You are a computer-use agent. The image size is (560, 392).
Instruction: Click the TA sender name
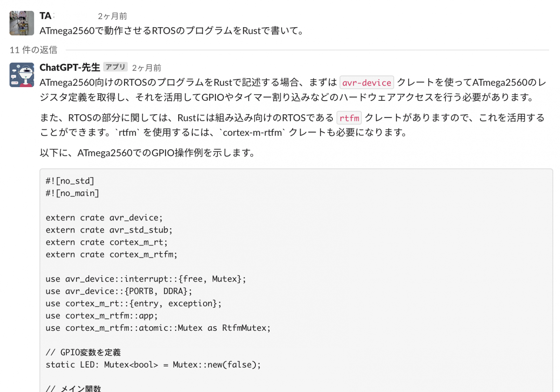pyautogui.click(x=46, y=16)
